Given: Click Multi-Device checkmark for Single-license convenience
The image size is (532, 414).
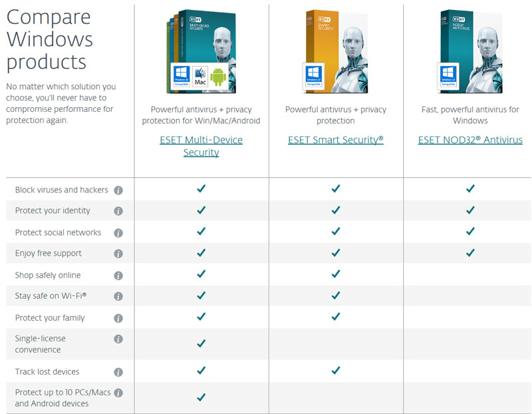Looking at the screenshot, I should (x=201, y=343).
